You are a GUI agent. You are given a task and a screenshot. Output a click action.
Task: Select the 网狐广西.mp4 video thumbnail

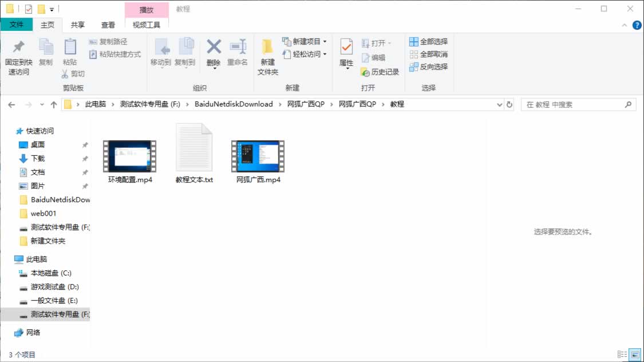coord(258,156)
